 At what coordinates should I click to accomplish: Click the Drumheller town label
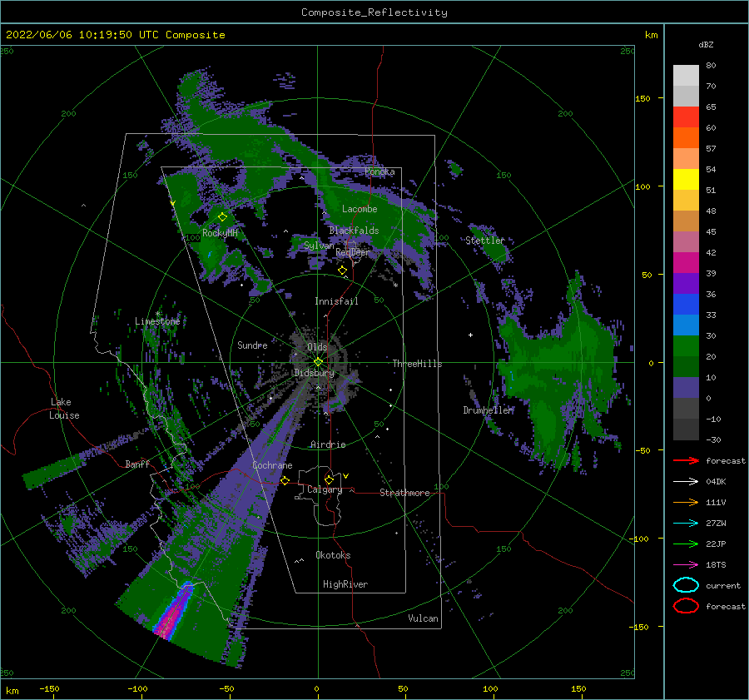click(489, 410)
